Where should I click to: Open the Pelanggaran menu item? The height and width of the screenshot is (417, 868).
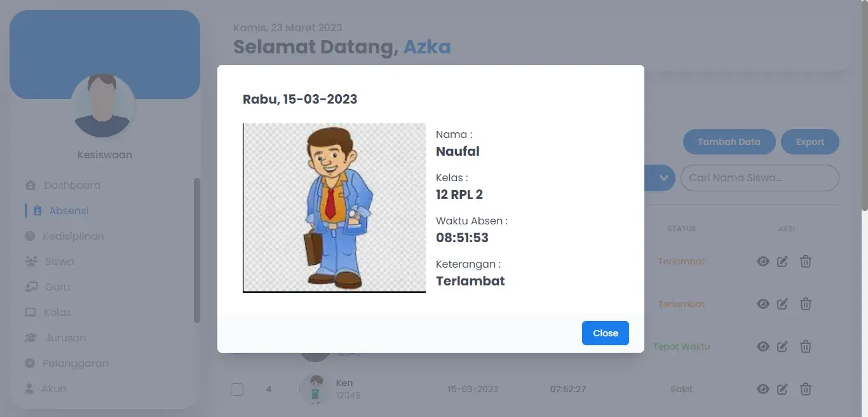pyautogui.click(x=76, y=364)
